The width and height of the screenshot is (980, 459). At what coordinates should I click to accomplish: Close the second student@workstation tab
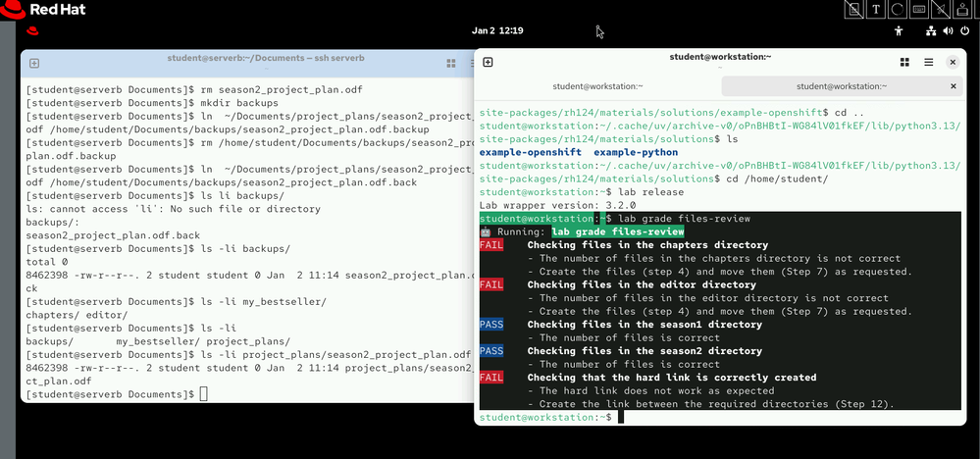click(x=954, y=86)
